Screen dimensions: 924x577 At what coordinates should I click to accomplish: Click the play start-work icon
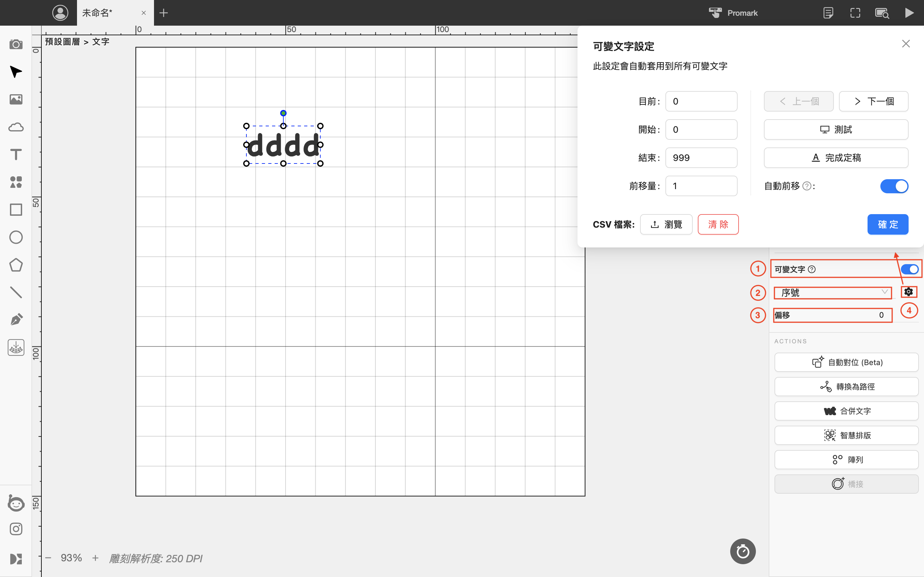point(909,13)
